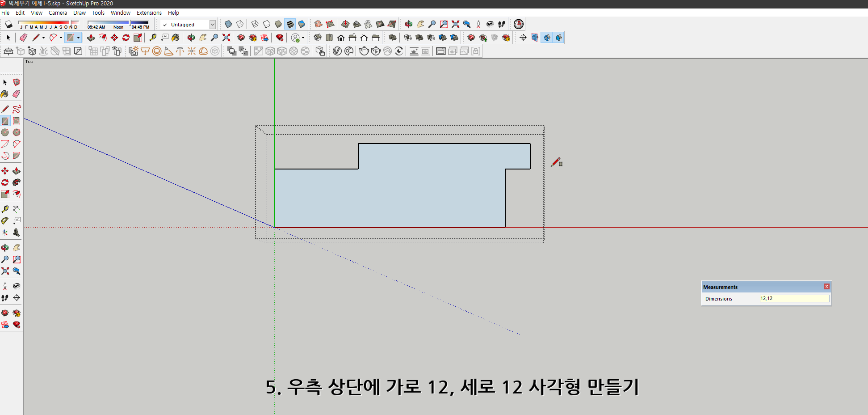868x415 pixels.
Task: Enable shadows with the shadow toggle
Action: [8, 24]
